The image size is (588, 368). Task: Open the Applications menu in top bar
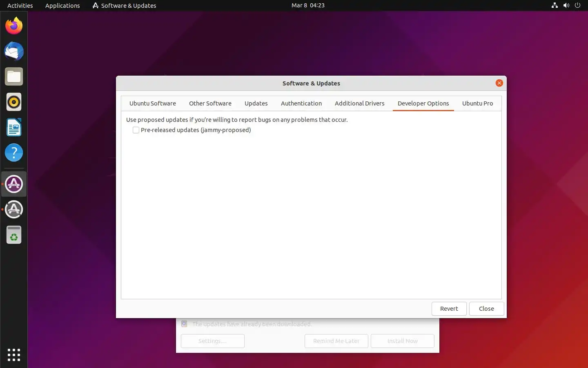pyautogui.click(x=62, y=5)
